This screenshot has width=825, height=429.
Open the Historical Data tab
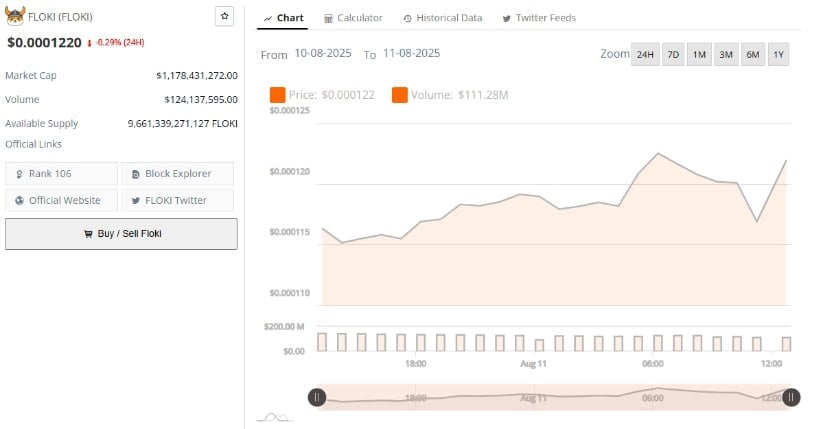tap(442, 18)
